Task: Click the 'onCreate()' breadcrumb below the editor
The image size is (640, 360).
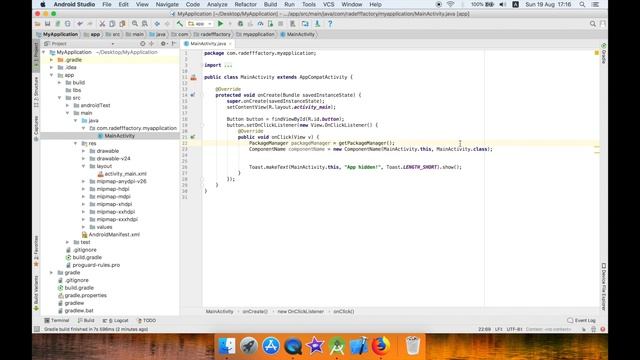Action: point(255,311)
